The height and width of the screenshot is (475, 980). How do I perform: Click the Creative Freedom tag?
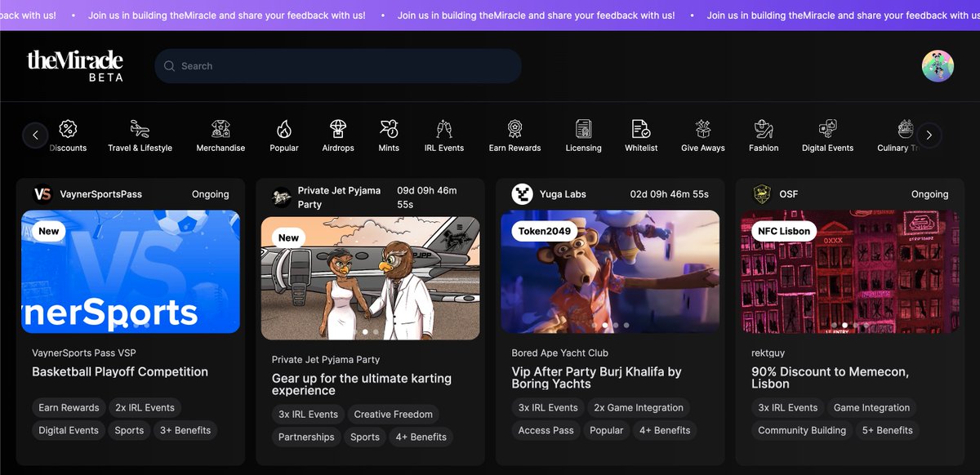click(393, 414)
